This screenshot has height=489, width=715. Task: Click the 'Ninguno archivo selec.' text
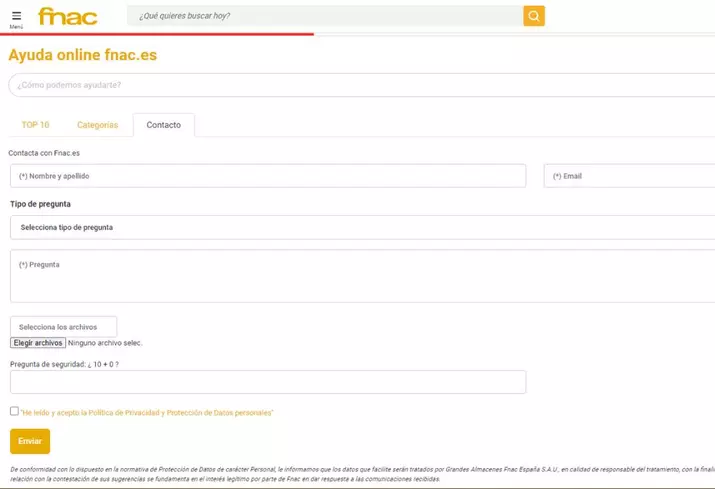coord(105,343)
